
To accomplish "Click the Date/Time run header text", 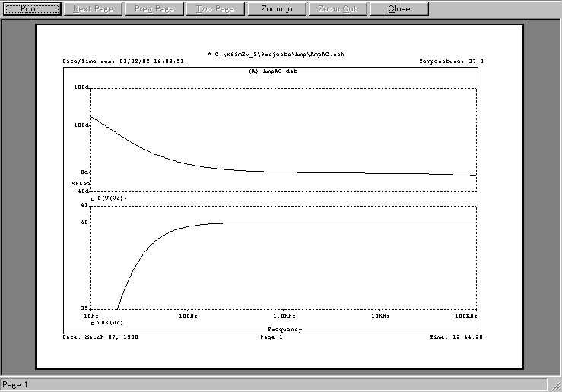I will coord(123,62).
